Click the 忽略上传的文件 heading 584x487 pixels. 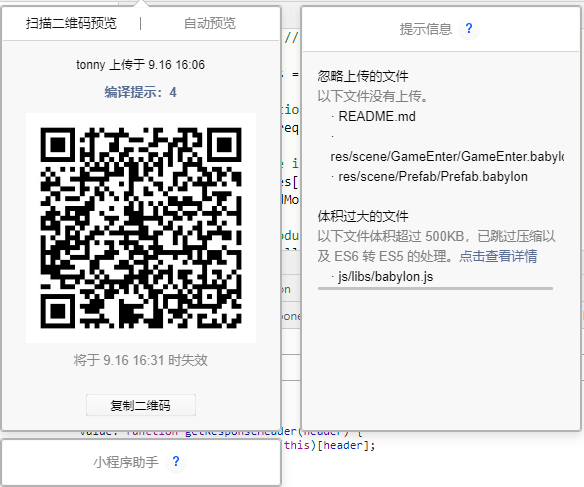click(x=363, y=76)
